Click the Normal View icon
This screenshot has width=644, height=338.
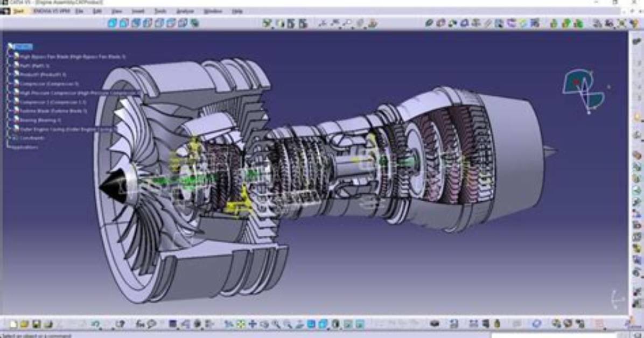tap(299, 325)
